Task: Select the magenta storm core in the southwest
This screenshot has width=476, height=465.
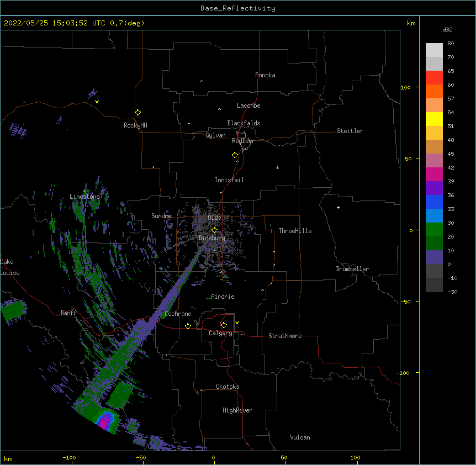Action: point(105,421)
